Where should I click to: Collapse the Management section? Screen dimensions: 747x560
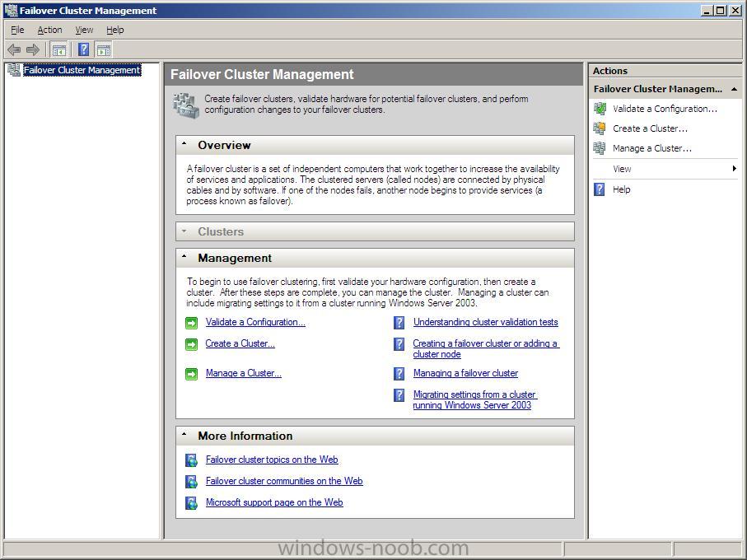pos(184,256)
